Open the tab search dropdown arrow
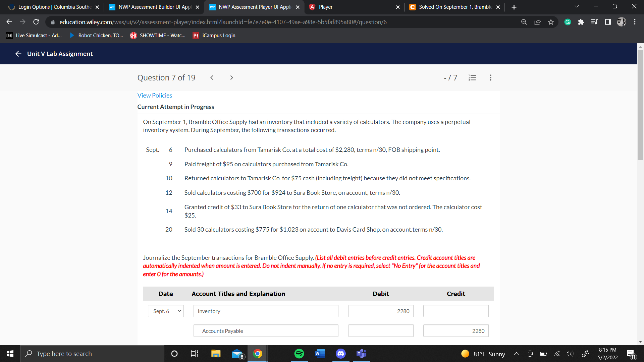Viewport: 644px width, 362px height. coord(577,7)
